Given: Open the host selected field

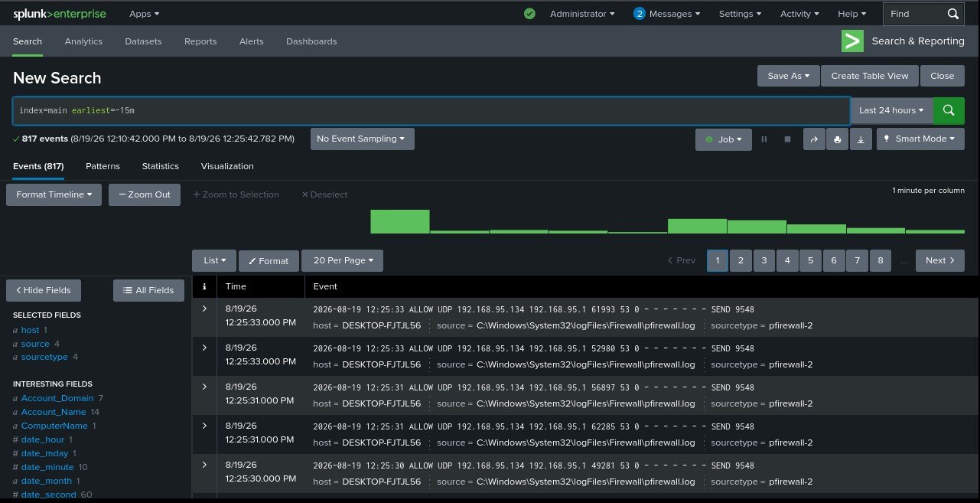Looking at the screenshot, I should tap(30, 330).
